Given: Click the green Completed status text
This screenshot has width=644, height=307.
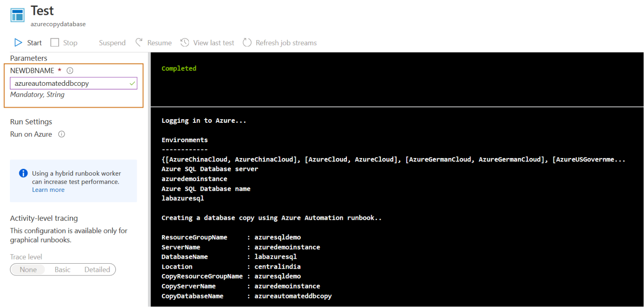Looking at the screenshot, I should tap(179, 69).
